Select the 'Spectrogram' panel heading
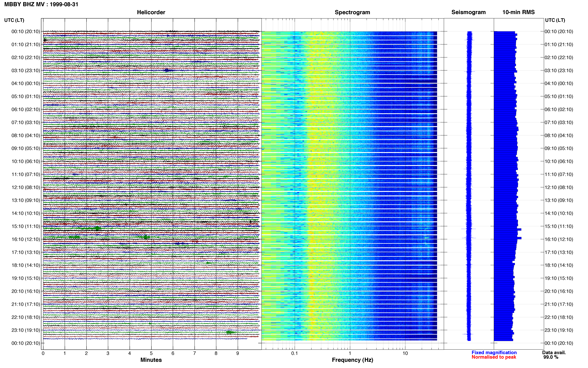588x368 pixels. [x=352, y=12]
